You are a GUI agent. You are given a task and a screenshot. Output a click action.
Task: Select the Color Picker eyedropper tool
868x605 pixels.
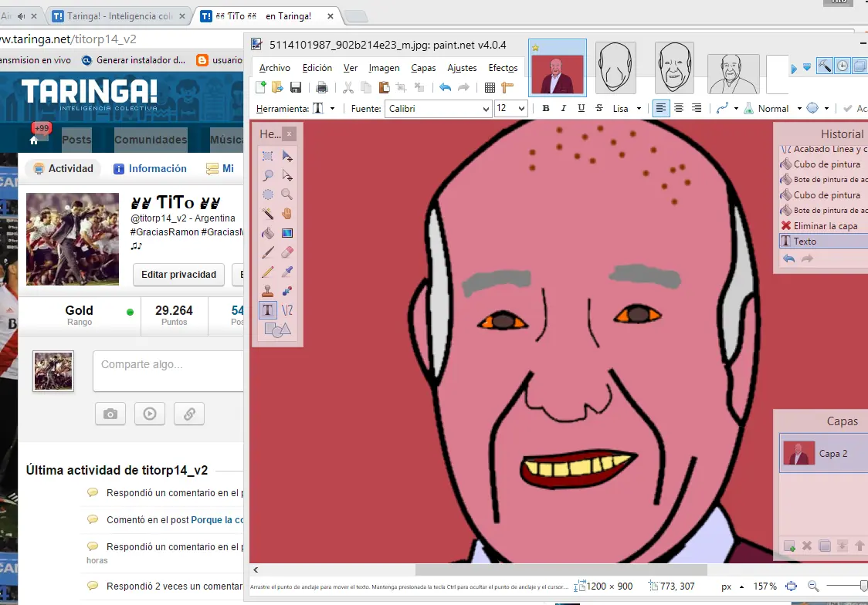287,272
